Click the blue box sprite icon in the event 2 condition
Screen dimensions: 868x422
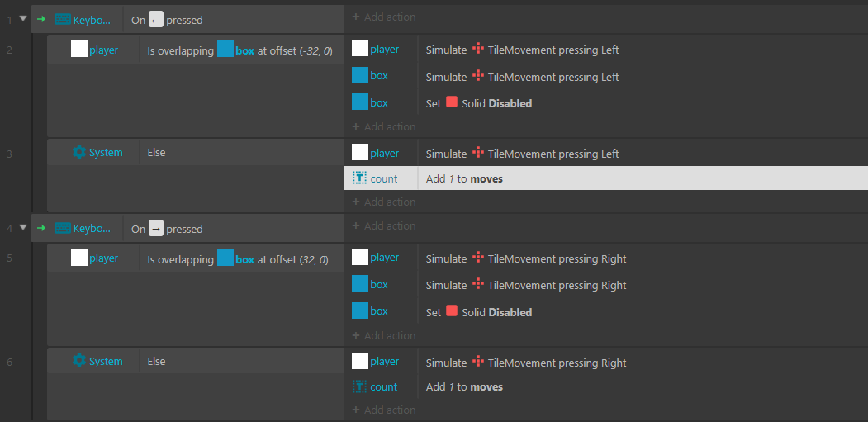point(225,50)
